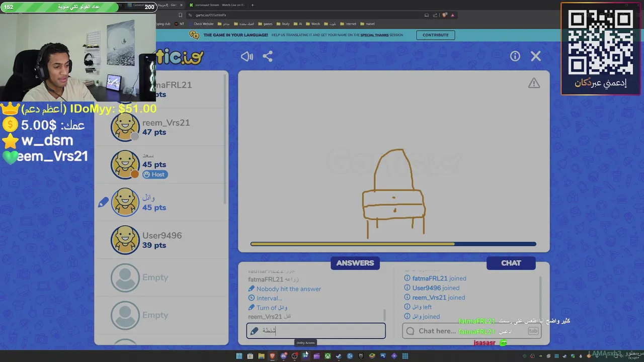Click the drawing canvas sketch
This screenshot has height=362, width=644.
pyautogui.click(x=394, y=194)
